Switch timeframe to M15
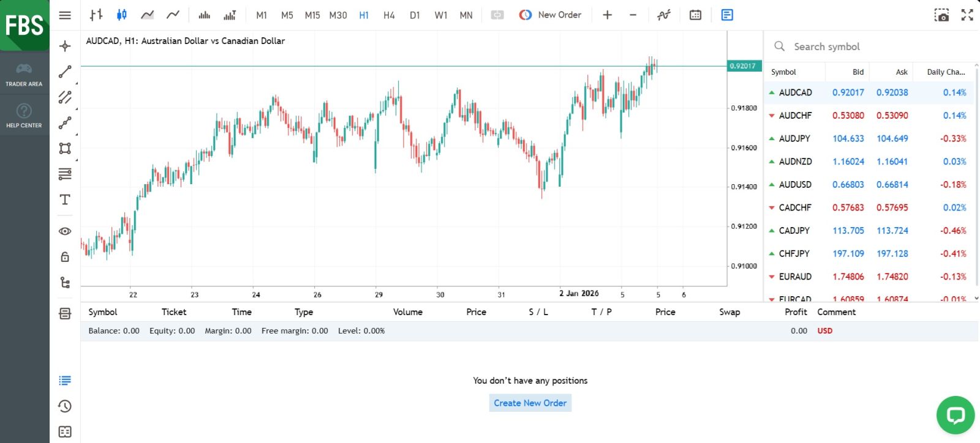This screenshot has width=980, height=443. pyautogui.click(x=312, y=15)
